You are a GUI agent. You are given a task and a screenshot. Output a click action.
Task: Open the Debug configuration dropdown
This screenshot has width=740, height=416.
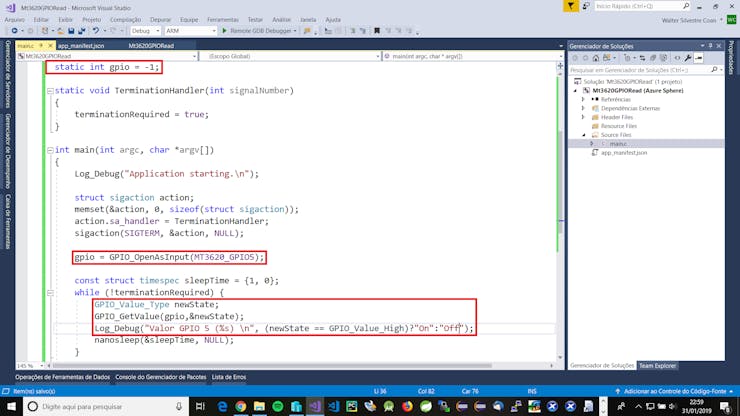click(145, 31)
